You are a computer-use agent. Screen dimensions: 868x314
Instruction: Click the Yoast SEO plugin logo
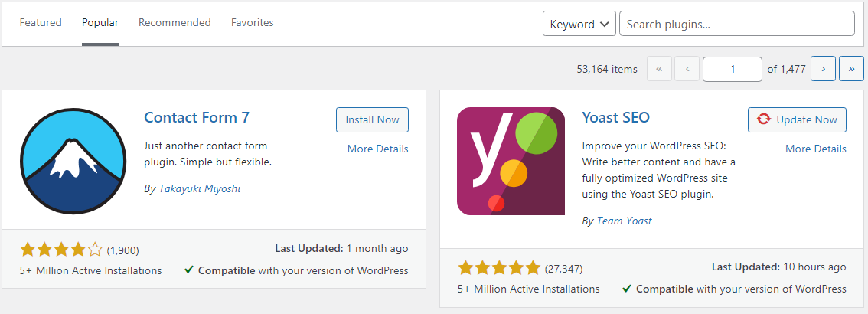pyautogui.click(x=511, y=161)
